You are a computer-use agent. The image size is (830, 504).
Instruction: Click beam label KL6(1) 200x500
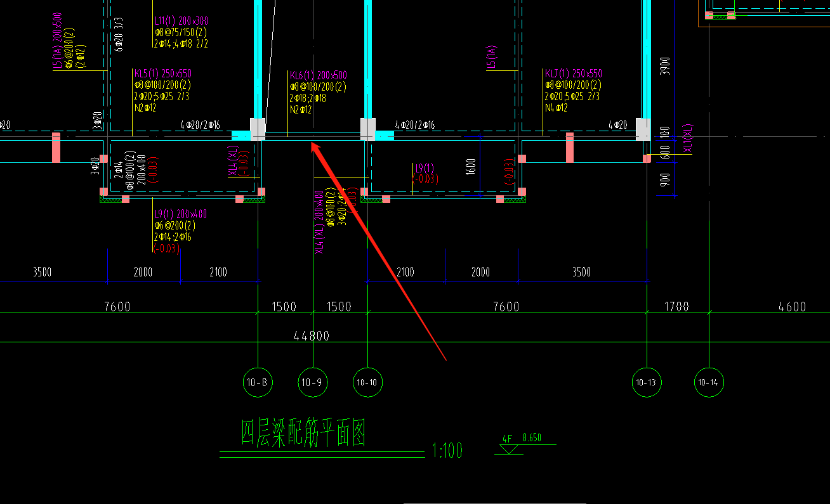point(319,75)
